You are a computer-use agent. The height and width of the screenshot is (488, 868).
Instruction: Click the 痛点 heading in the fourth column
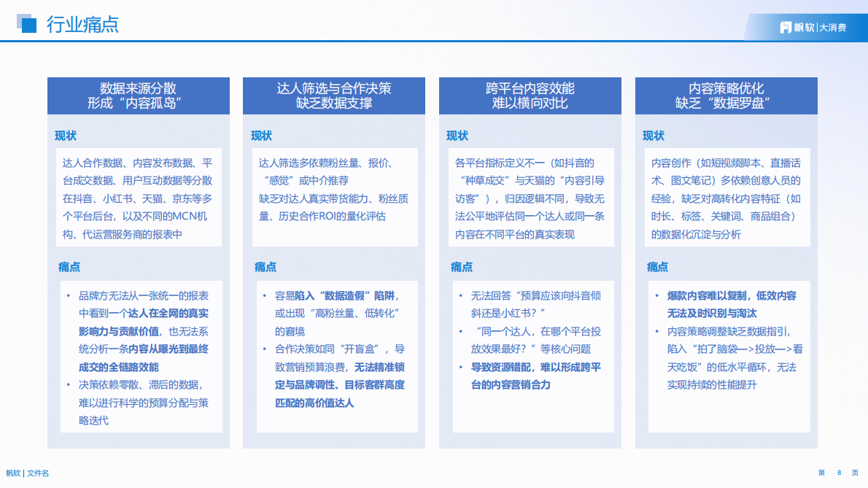click(656, 268)
